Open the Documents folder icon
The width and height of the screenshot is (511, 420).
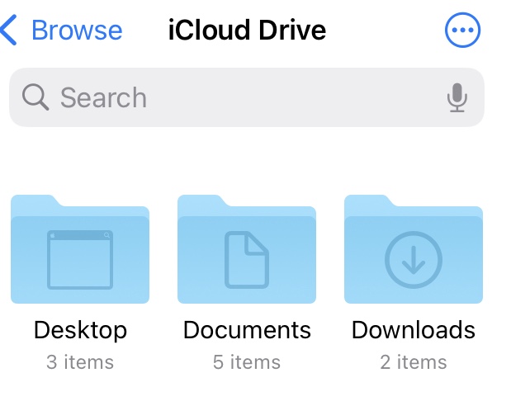pos(247,249)
